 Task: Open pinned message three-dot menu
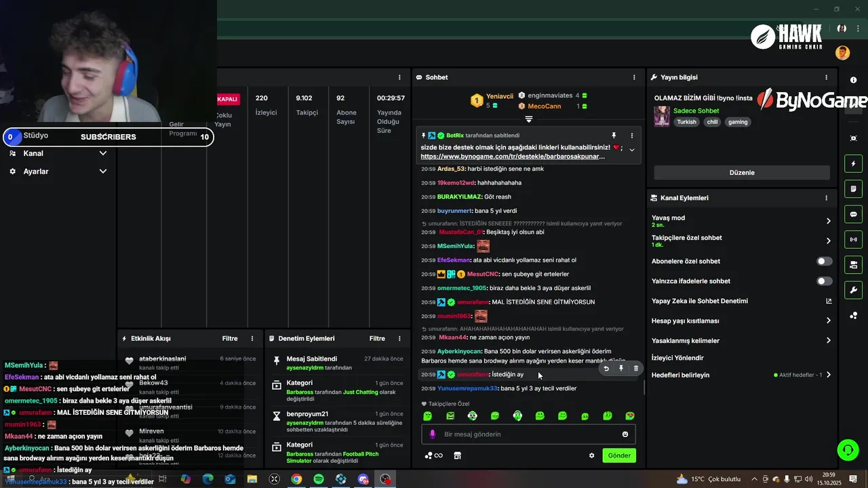(x=632, y=136)
